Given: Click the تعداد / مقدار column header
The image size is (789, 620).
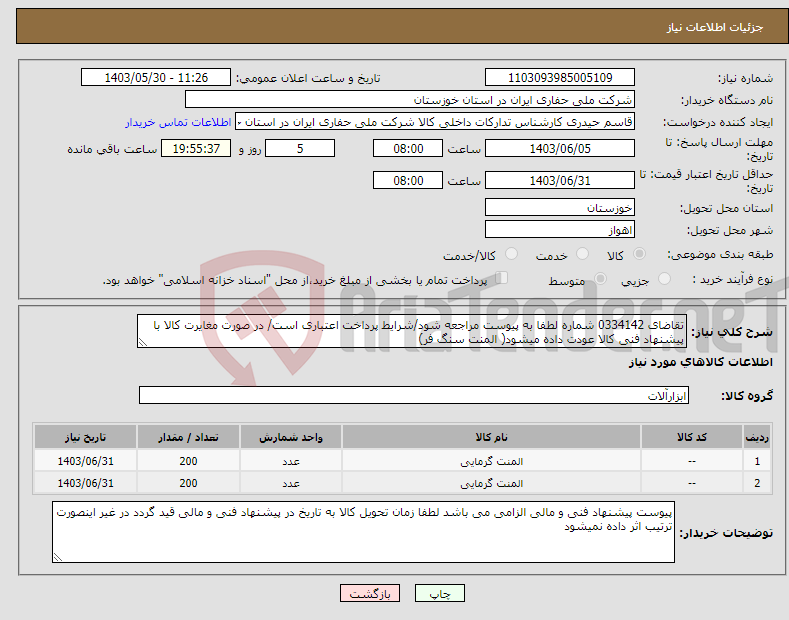Looking at the screenshot, I should (188, 437).
